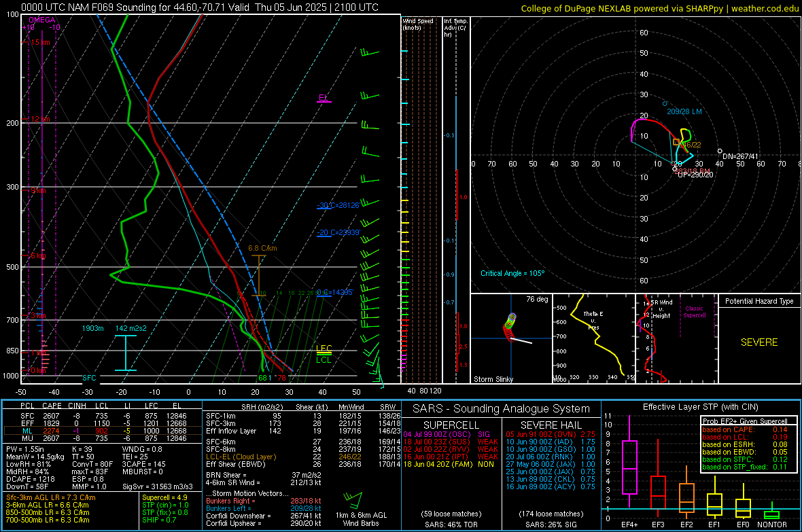This screenshot has height=532, width=802.
Task: Click the 'BRN Shear =' label
Action: click(226, 475)
